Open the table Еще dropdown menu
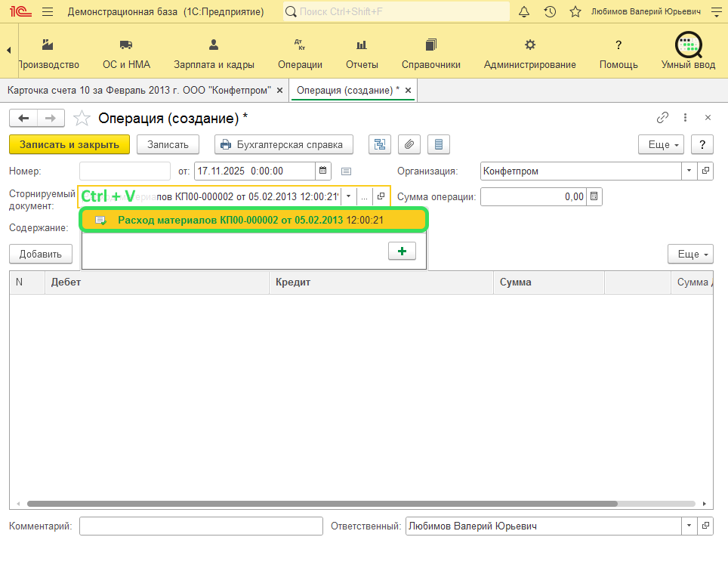 690,254
